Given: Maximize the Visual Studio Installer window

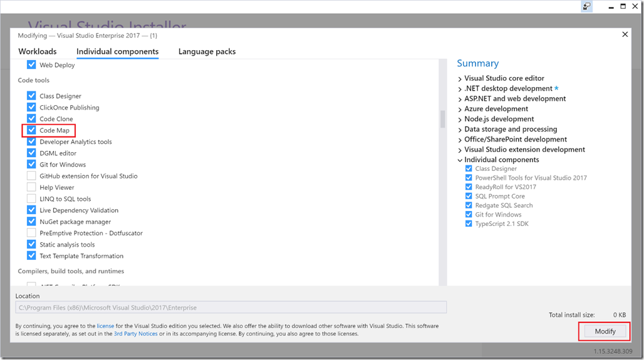Looking at the screenshot, I should pos(623,6).
